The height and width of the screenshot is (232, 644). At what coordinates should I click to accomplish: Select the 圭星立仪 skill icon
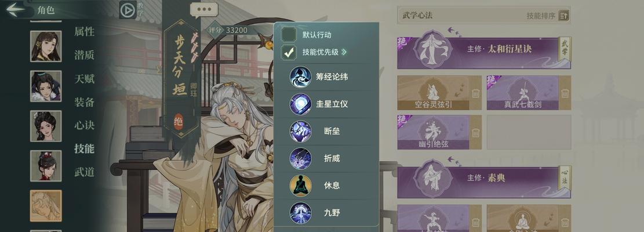pyautogui.click(x=301, y=104)
